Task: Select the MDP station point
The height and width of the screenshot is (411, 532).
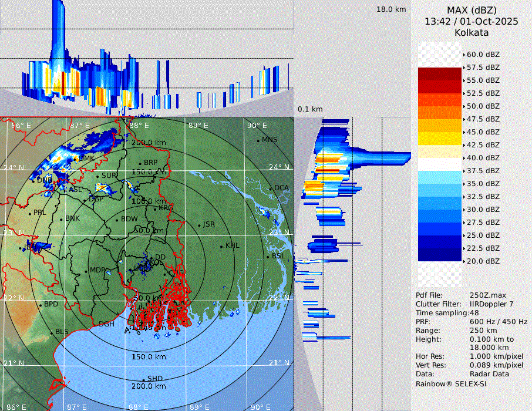Action: point(86,271)
